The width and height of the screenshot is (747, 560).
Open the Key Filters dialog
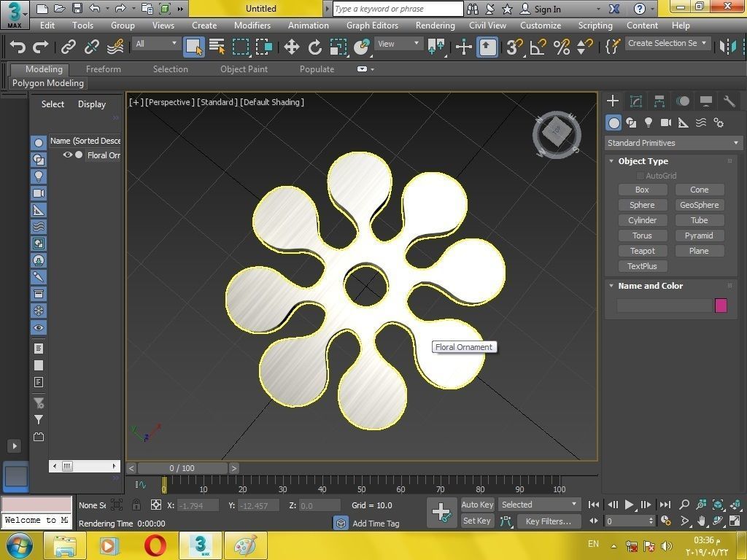[x=548, y=521]
